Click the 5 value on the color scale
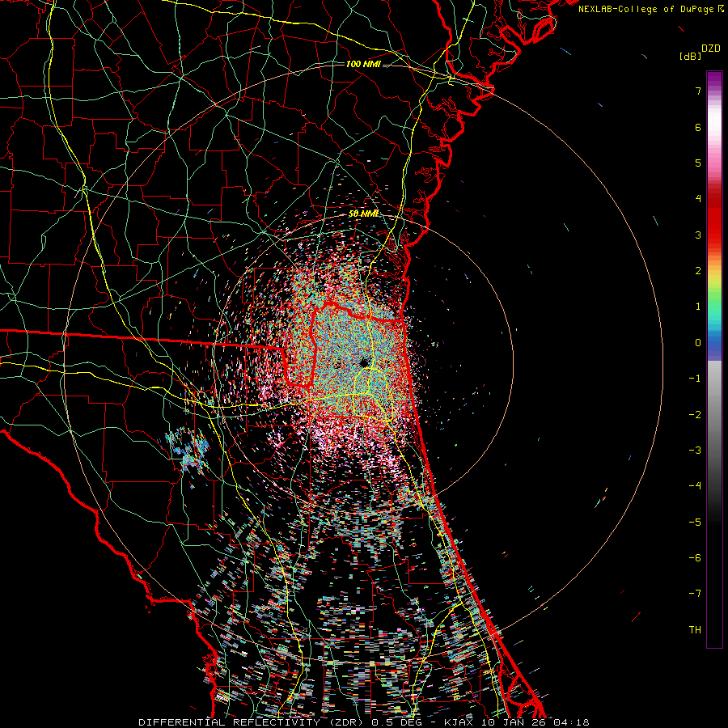728x728 pixels. tap(698, 163)
